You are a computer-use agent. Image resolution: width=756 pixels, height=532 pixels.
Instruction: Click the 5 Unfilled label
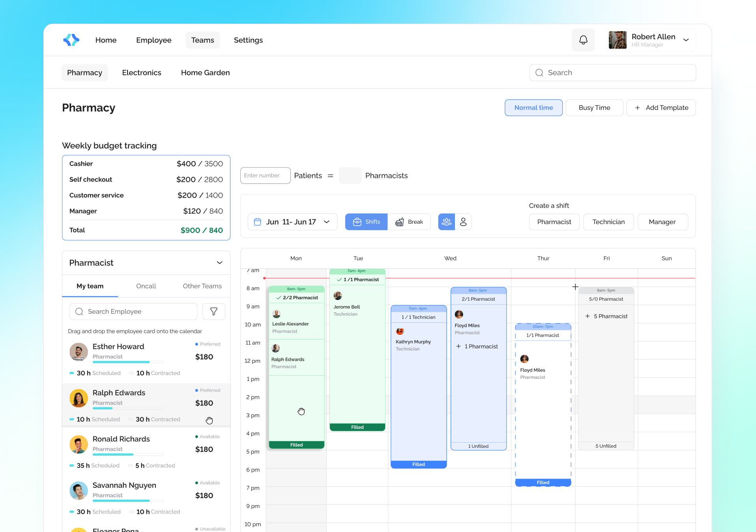tap(606, 446)
